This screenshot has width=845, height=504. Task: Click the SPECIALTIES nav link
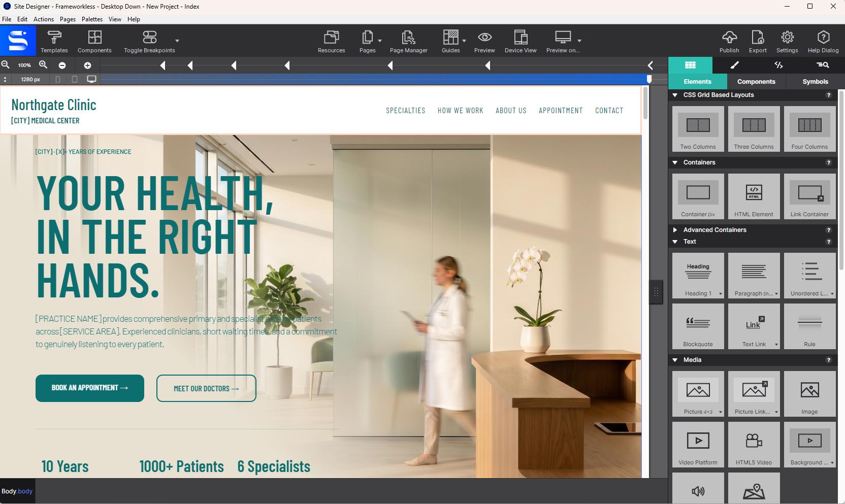[406, 110]
